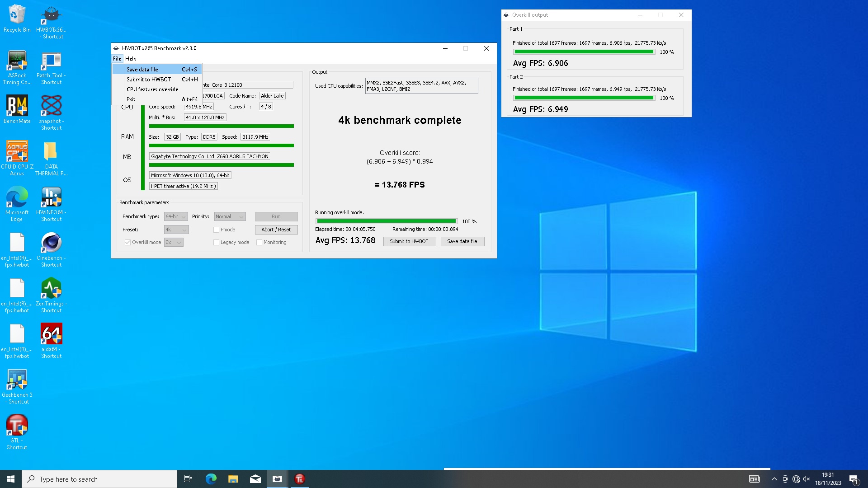Open the Geekbench 3 shortcut icon
This screenshot has height=488, width=868.
coord(17,387)
